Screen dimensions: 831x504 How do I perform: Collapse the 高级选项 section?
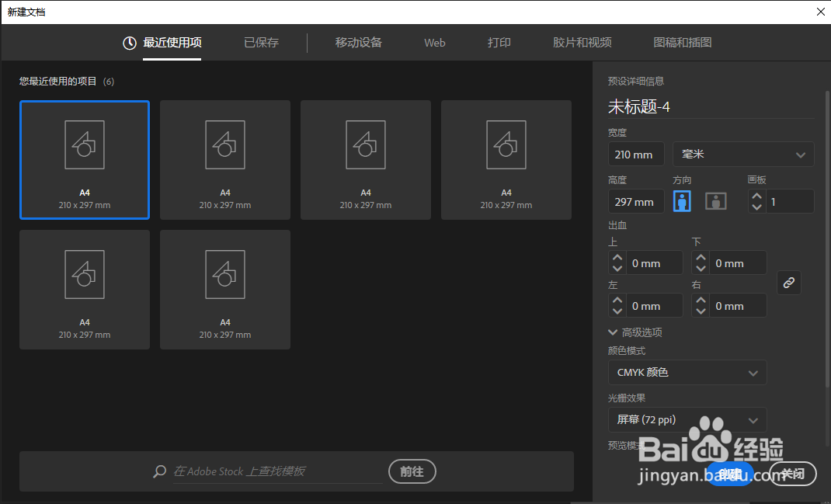(x=635, y=332)
